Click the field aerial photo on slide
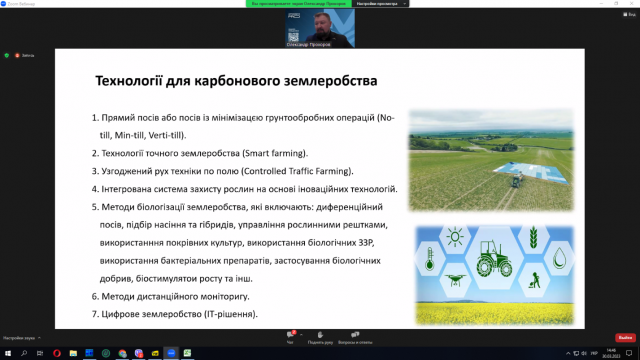 point(491,160)
